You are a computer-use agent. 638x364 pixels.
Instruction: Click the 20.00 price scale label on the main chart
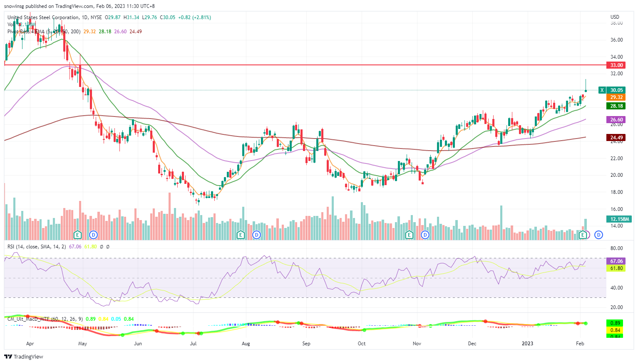click(x=616, y=175)
